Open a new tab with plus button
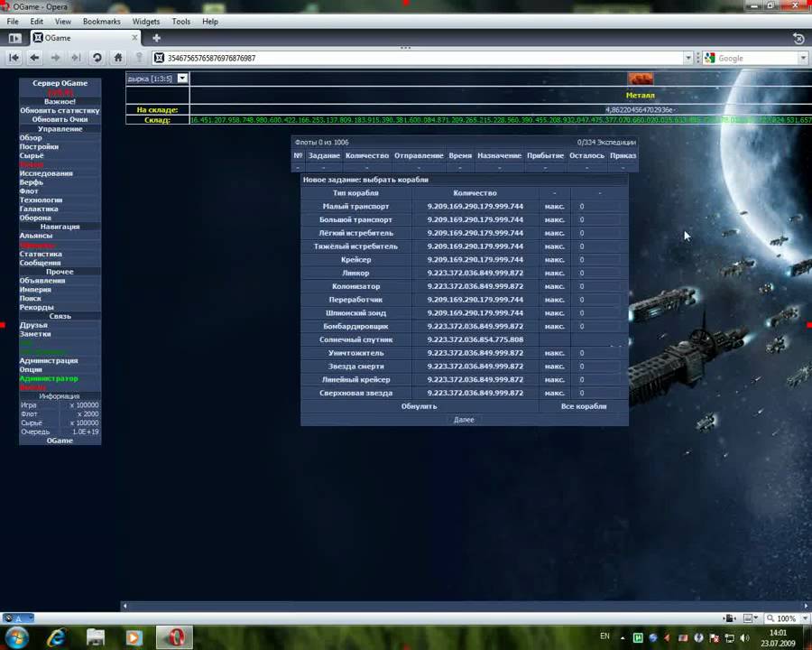This screenshot has width=812, height=650. 156,38
